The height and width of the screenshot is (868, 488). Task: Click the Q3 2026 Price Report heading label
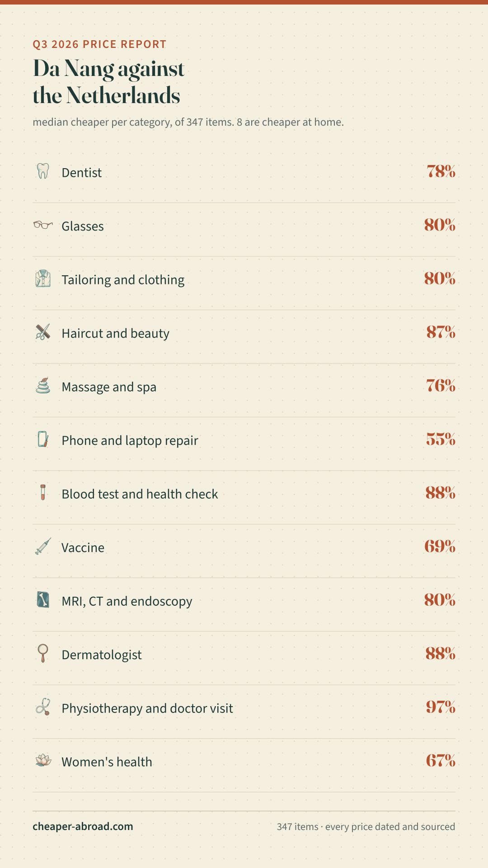[x=99, y=44]
